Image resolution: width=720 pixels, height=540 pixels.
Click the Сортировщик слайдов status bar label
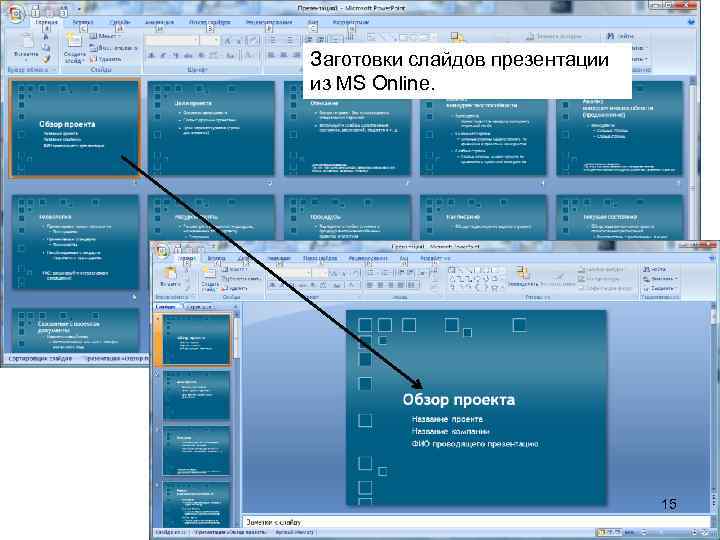[x=40, y=358]
